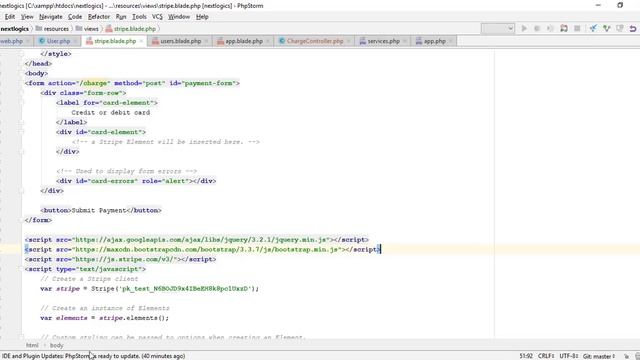Click the Submit Payment button text in code
Viewport: 640px width, 360px height.
[98, 211]
